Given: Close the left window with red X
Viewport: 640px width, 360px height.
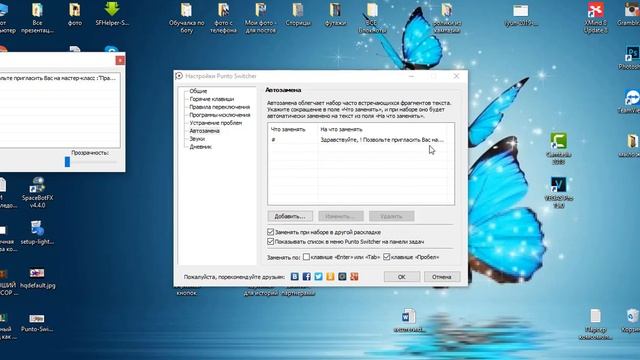Looking at the screenshot, I should click(x=120, y=60).
